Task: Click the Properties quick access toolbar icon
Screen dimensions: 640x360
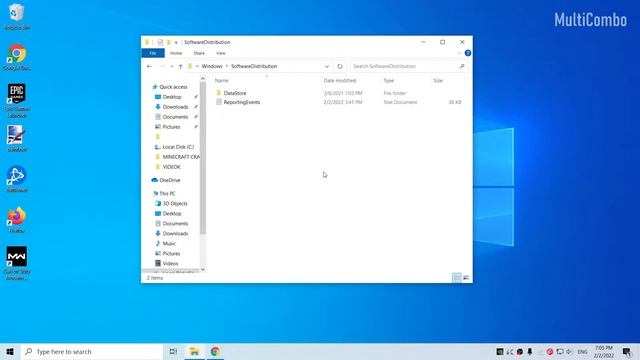Action: click(160, 42)
